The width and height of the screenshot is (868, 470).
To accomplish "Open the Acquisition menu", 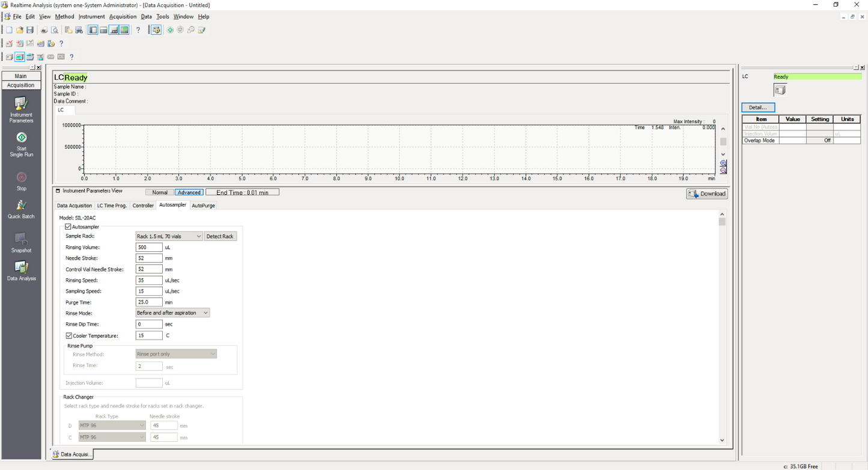I will (123, 17).
